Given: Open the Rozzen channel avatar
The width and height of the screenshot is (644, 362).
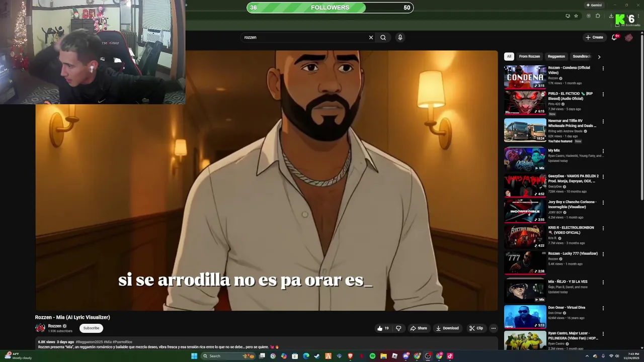Looking at the screenshot, I should [x=40, y=328].
